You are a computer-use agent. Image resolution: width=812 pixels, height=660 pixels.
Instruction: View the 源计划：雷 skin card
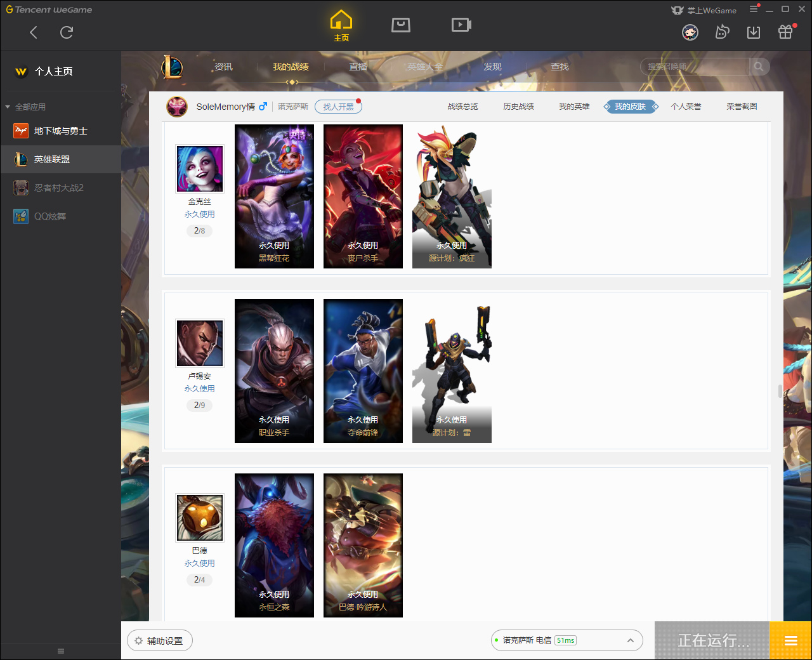coord(452,371)
